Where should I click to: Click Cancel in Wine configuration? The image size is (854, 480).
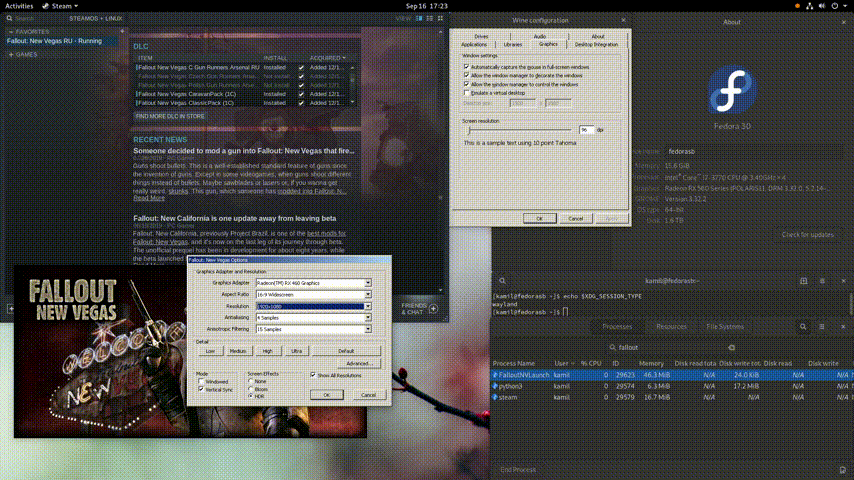click(x=576, y=218)
